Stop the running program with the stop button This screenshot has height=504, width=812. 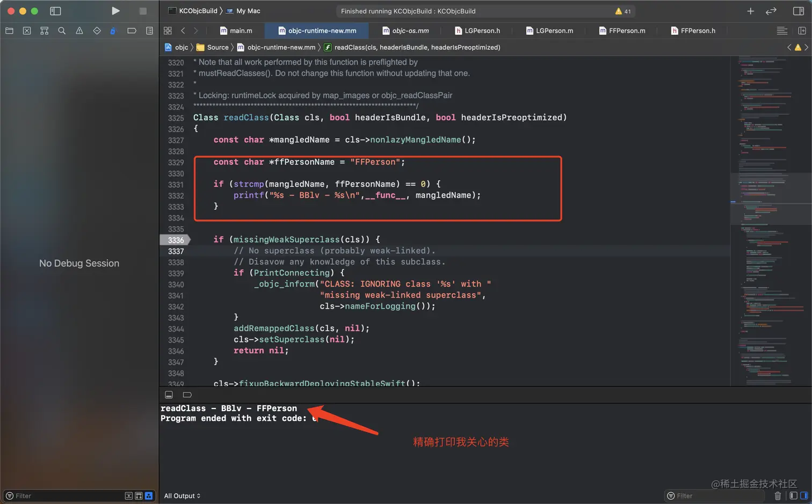[x=143, y=11]
